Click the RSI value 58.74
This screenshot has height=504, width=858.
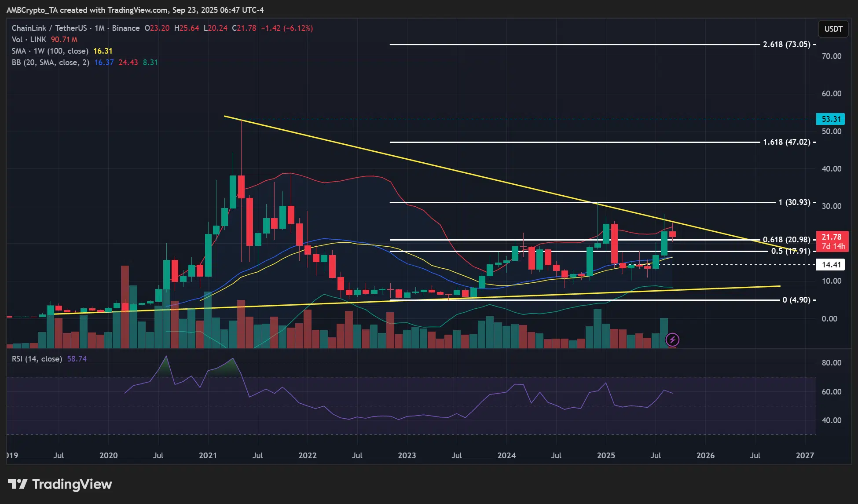pyautogui.click(x=77, y=359)
